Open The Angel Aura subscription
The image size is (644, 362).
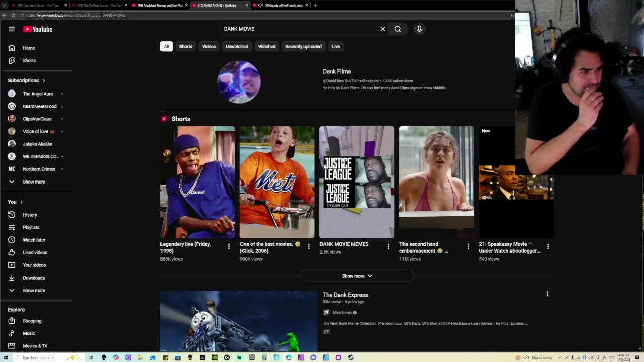coord(37,94)
